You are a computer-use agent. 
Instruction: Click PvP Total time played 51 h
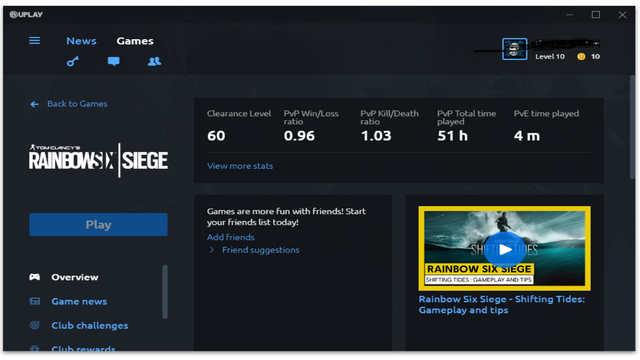click(x=452, y=136)
